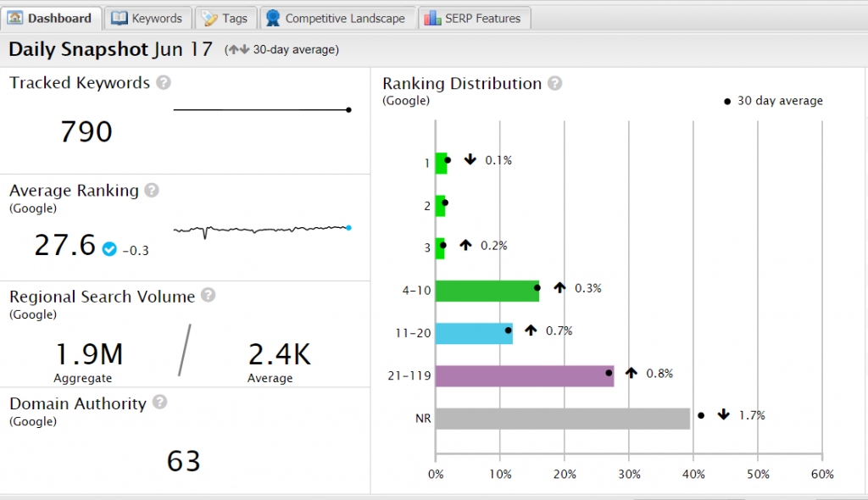Click the Tracked Keywords sparkline endpoint

point(348,109)
